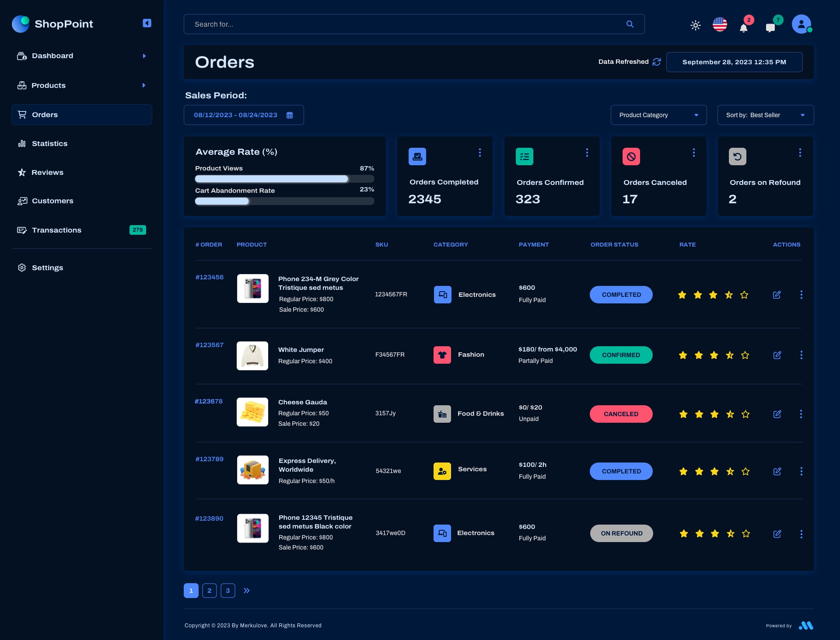This screenshot has width=840, height=640.
Task: Open the Statistics bar-chart icon
Action: (x=22, y=143)
